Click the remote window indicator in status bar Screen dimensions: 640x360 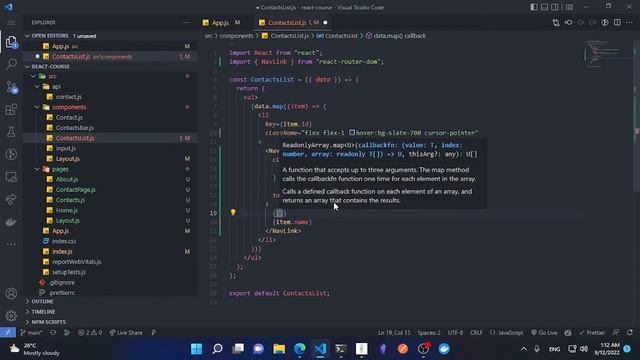(x=8, y=332)
